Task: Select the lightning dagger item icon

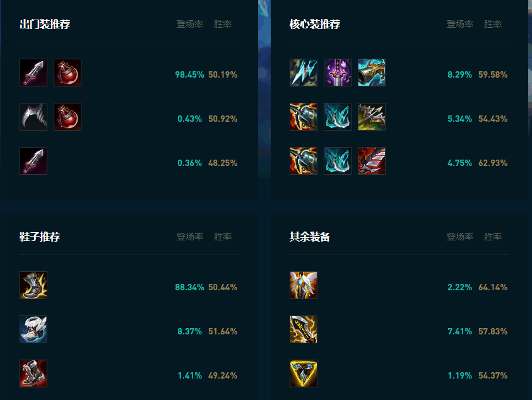Action: pos(304,329)
